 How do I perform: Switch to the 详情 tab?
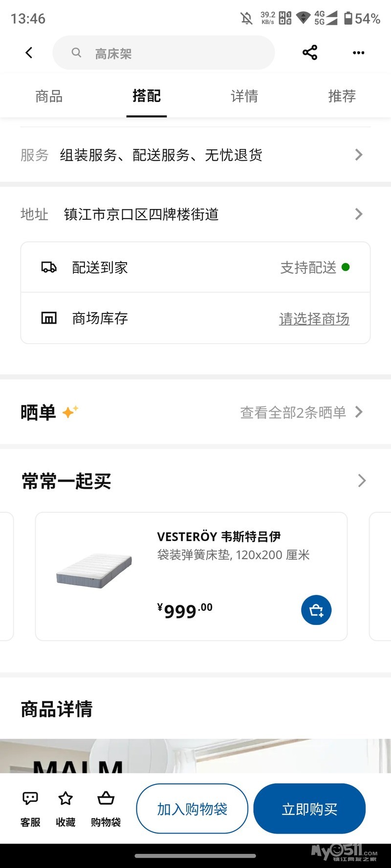coord(244,96)
